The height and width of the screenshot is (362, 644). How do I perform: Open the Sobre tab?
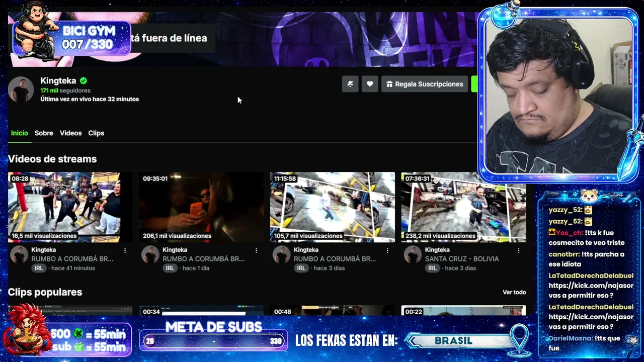(x=44, y=133)
